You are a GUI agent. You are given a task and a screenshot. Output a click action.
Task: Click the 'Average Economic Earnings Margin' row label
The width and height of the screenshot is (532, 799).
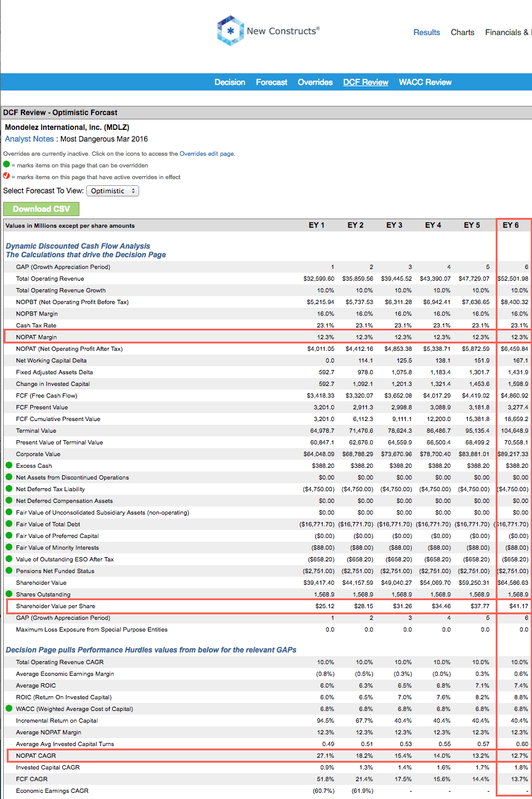pyautogui.click(x=65, y=674)
